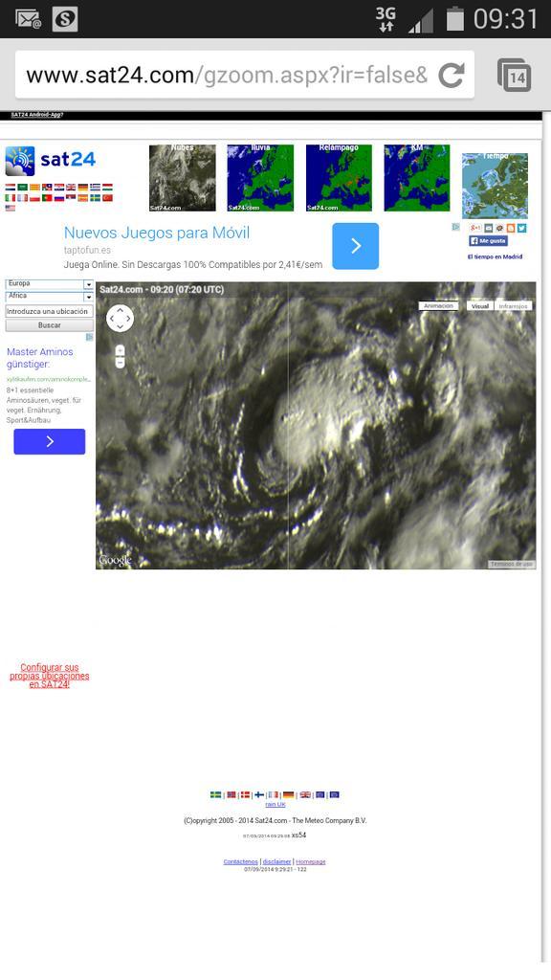
Task: Click the Buscar button
Action: pos(50,325)
